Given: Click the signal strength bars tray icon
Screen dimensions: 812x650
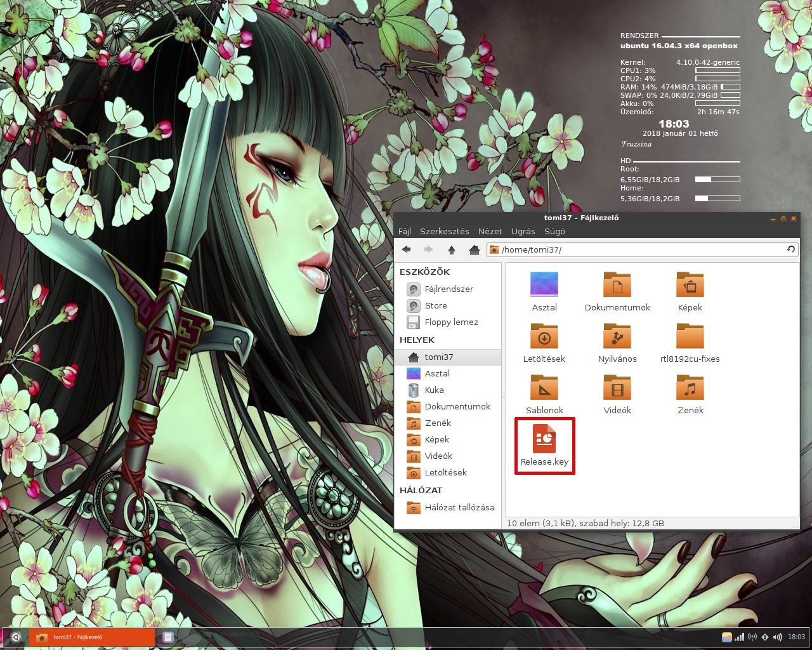Looking at the screenshot, I should [740, 637].
